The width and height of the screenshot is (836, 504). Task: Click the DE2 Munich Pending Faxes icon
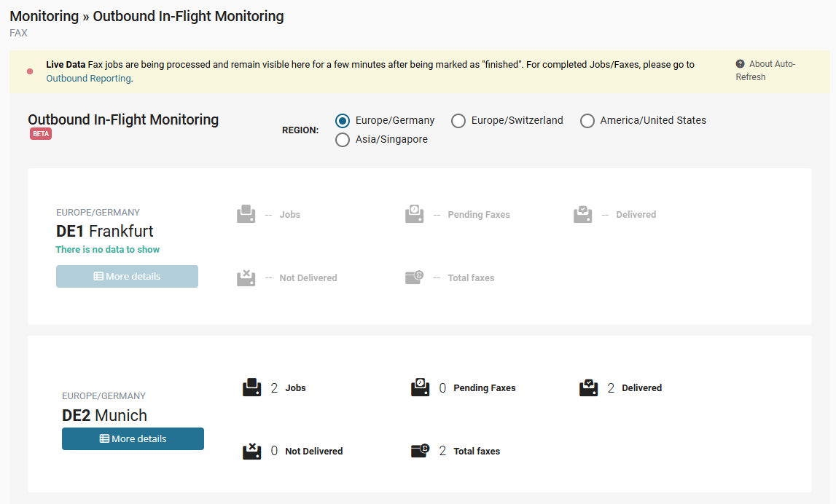coord(420,387)
